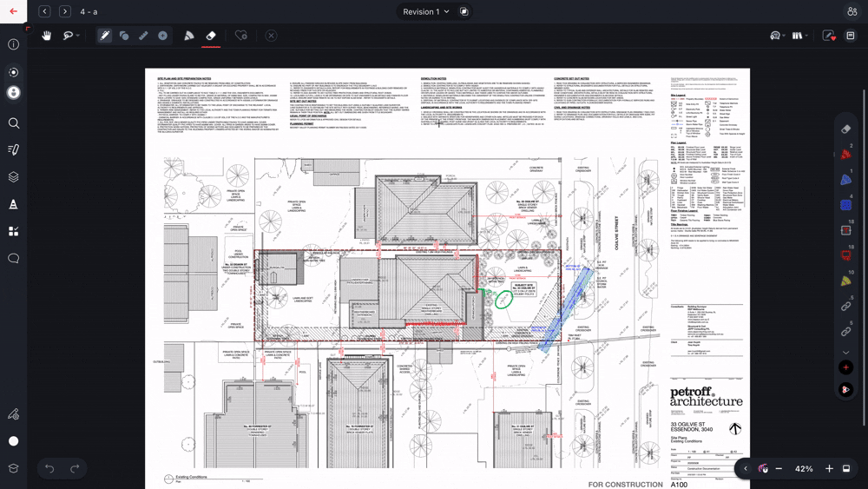Open the markup list icon in sidebar

pyautogui.click(x=13, y=149)
